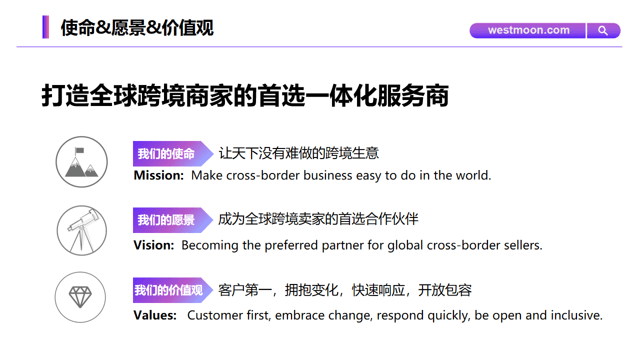
Task: Click the 我们的价值观 purple arrow tag
Action: [x=173, y=290]
